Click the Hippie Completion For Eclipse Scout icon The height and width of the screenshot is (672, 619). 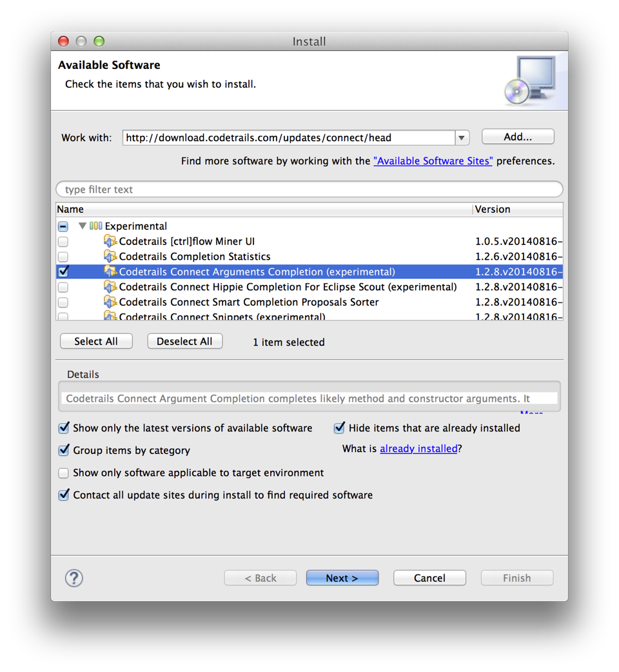coord(110,287)
